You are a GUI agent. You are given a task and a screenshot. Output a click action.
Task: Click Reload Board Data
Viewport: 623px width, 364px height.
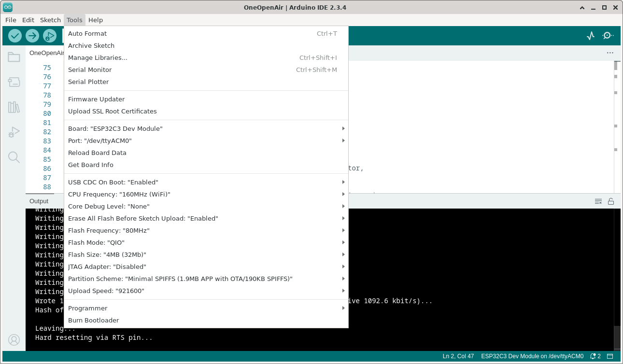(x=206, y=153)
